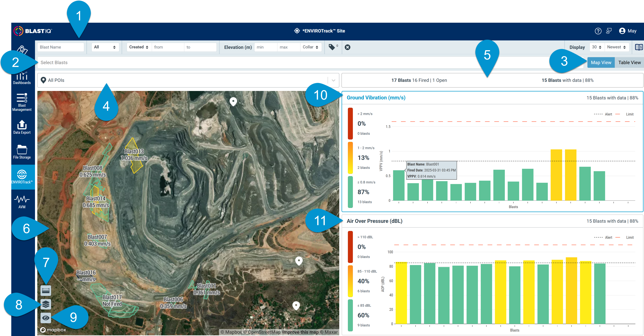644x336 pixels.
Task: Click the red >2 mm/s color bar
Action: click(x=350, y=123)
